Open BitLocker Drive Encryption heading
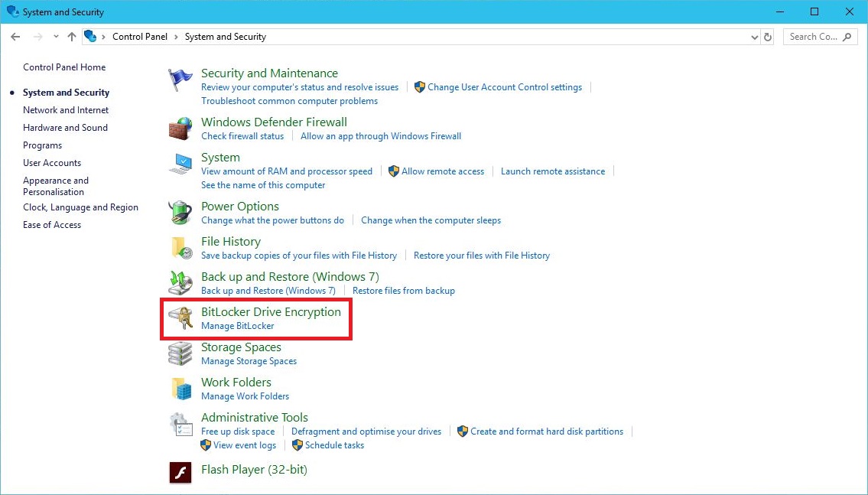This screenshot has width=868, height=495. click(x=271, y=311)
